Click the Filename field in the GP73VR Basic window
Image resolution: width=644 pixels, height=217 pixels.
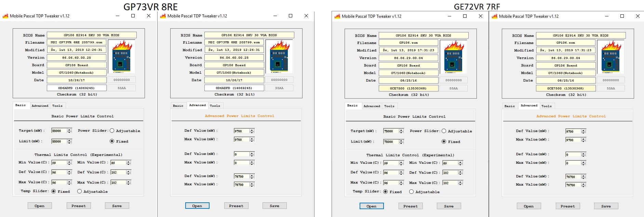pos(77,42)
